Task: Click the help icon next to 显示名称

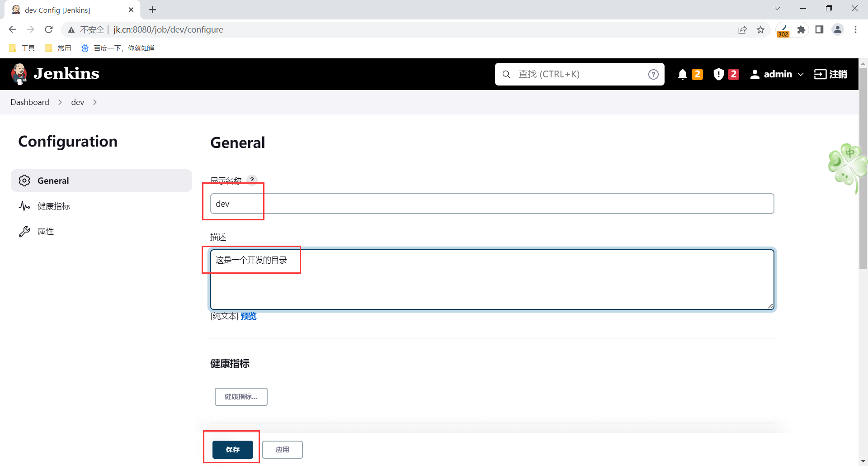Action: click(x=252, y=180)
